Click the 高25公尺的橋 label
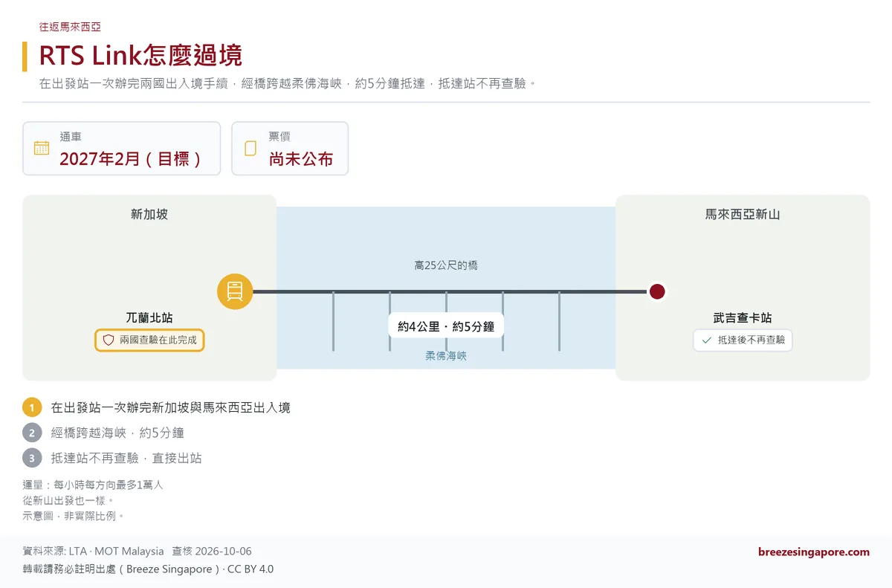892x588 pixels. pos(446,265)
